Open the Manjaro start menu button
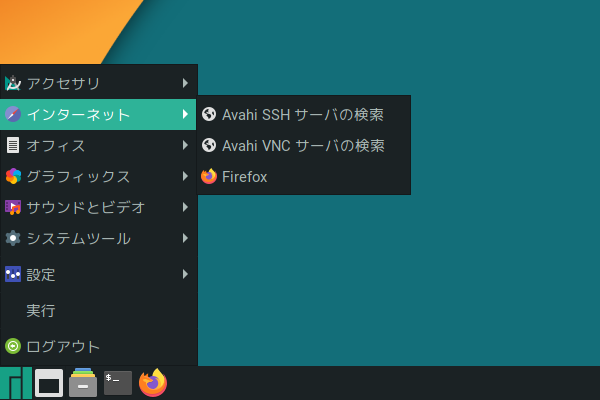 [16, 383]
